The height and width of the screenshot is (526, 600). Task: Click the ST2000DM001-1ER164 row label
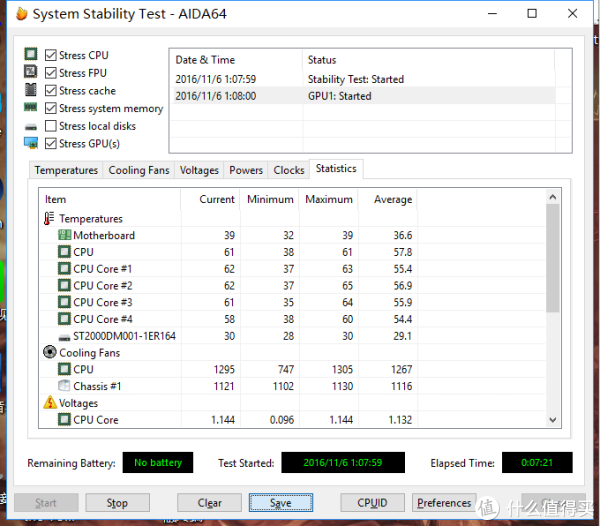pyautogui.click(x=124, y=336)
